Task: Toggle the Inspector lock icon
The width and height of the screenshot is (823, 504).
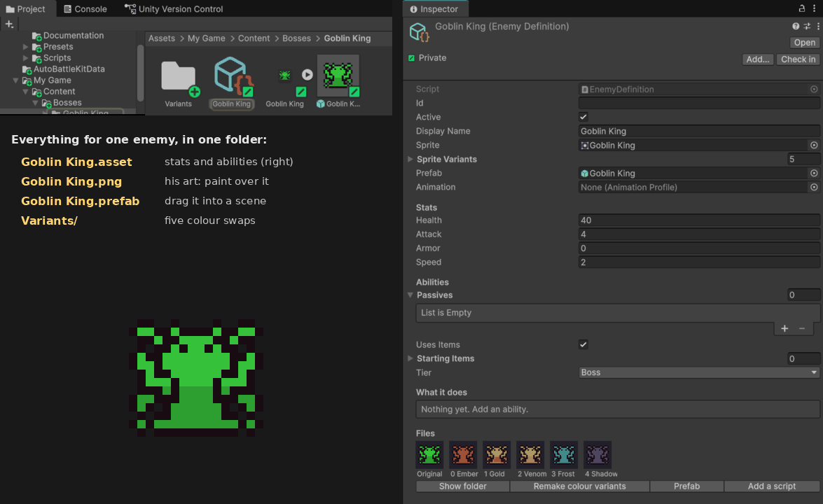Action: tap(802, 8)
